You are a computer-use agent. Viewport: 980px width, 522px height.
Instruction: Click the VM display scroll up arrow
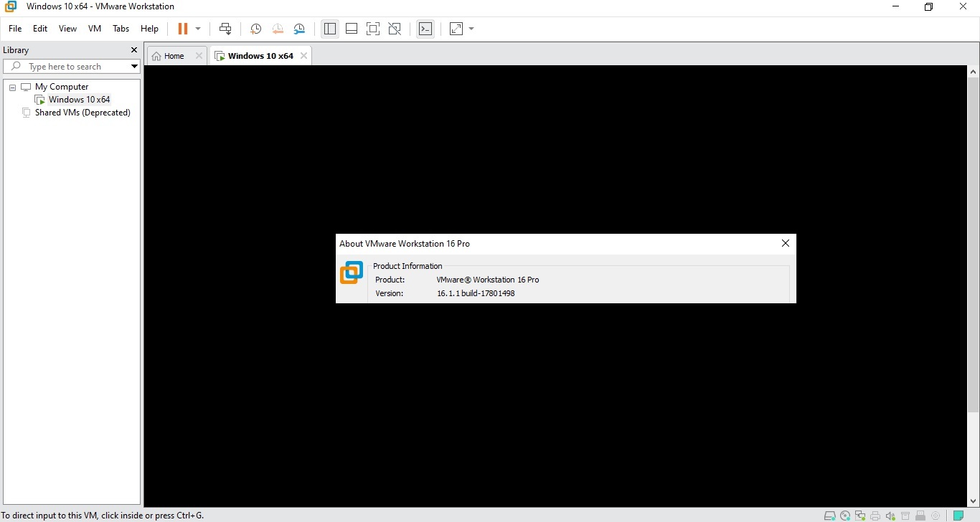[x=974, y=72]
